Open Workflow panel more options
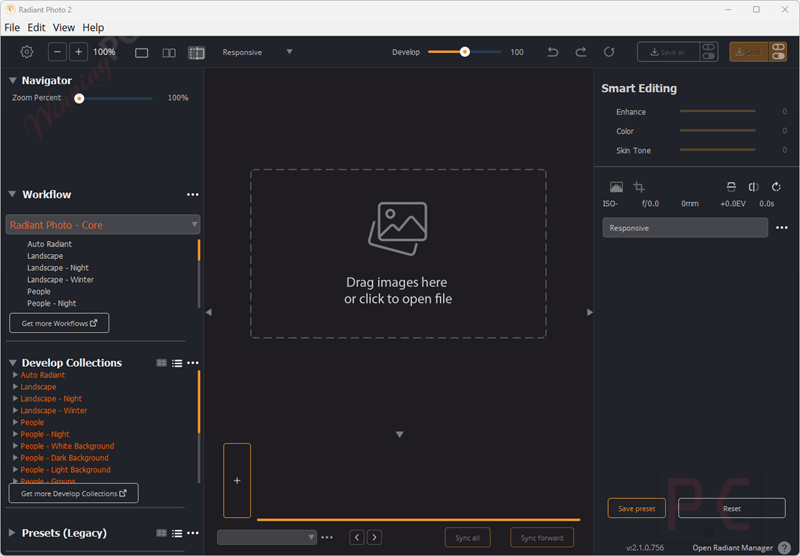Image resolution: width=800 pixels, height=556 pixels. click(x=192, y=194)
